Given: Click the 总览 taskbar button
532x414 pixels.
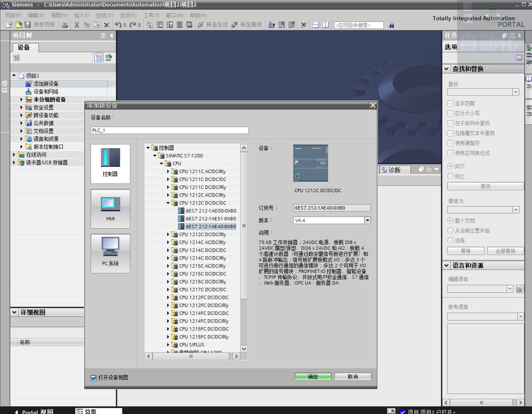Looking at the screenshot, I should pos(99,411).
